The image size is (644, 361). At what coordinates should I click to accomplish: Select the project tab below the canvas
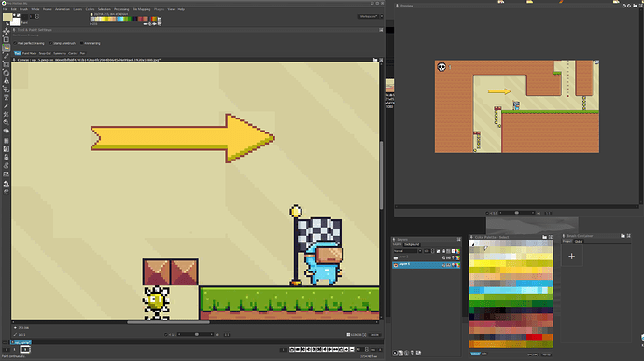pos(21,342)
